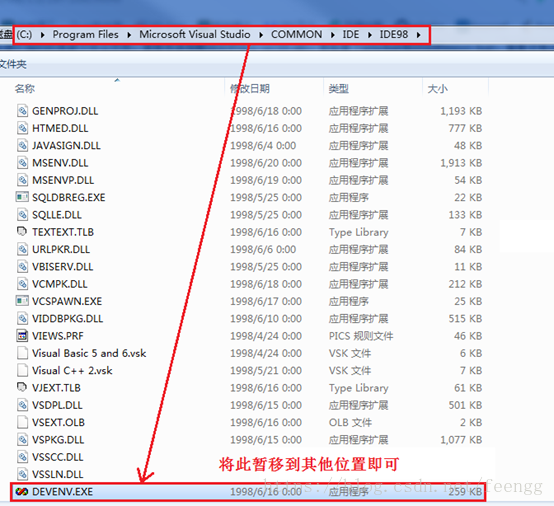Expand breadcrumb arrow after (C:)

pyautogui.click(x=42, y=35)
